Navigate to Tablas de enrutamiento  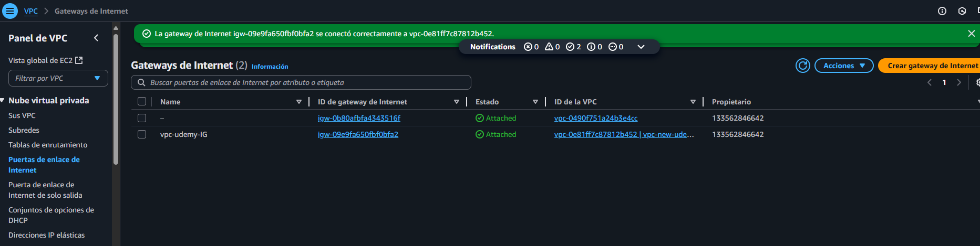click(48, 145)
